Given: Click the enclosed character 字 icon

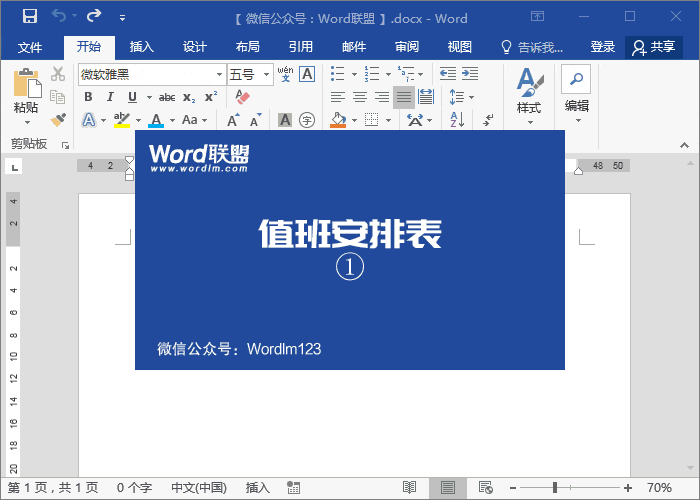Looking at the screenshot, I should (x=307, y=120).
